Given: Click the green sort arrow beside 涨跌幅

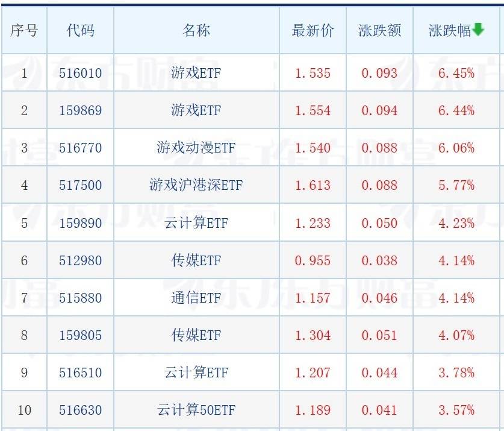Looking at the screenshot, I should [x=478, y=30].
